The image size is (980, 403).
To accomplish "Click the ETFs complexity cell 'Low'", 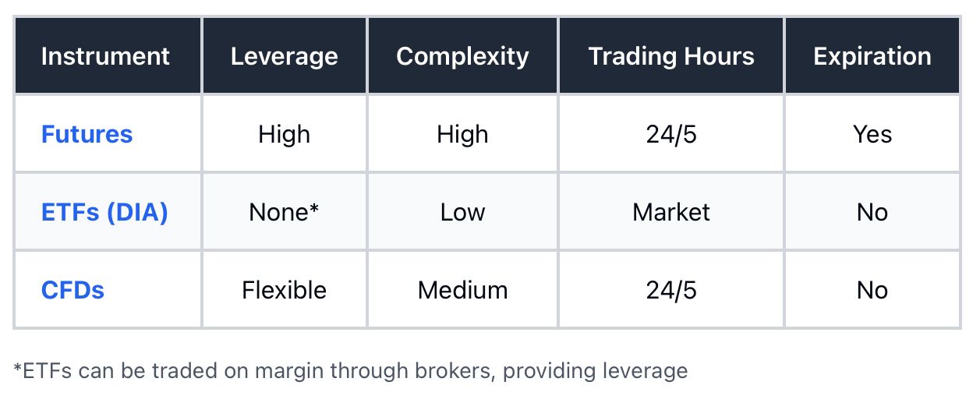I will coord(462,212).
